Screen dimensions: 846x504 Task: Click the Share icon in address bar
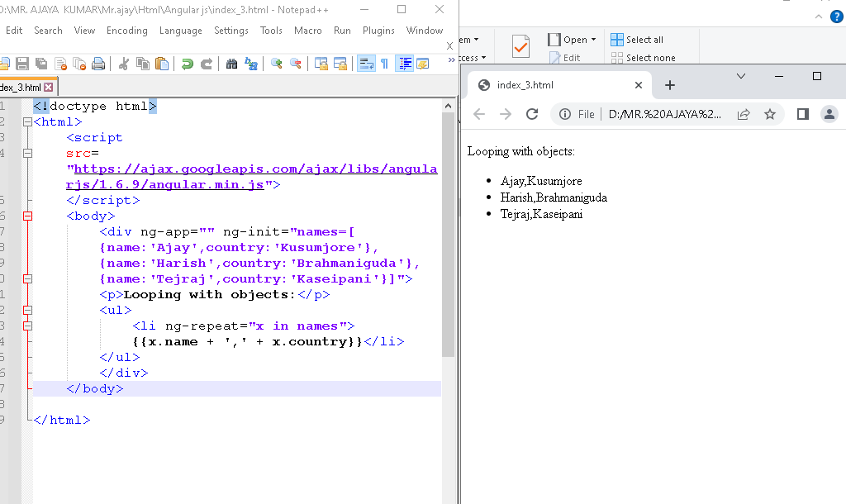click(744, 114)
